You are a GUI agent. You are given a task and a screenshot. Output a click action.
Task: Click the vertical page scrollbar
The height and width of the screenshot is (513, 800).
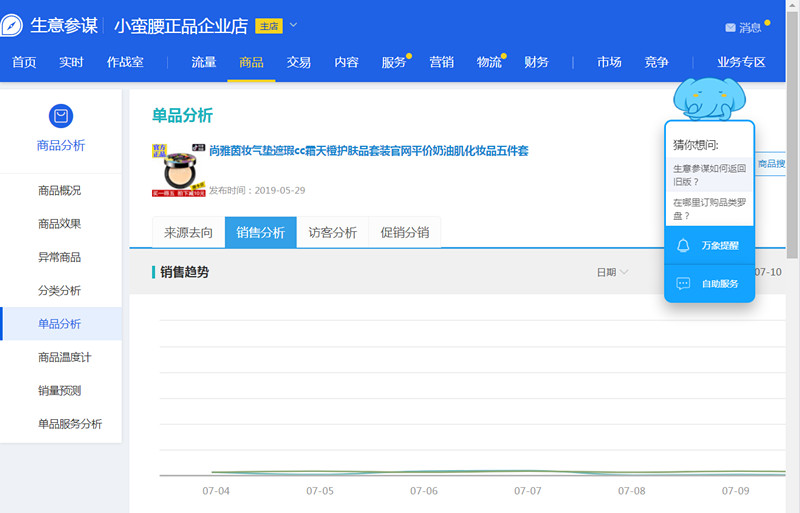pos(793,150)
